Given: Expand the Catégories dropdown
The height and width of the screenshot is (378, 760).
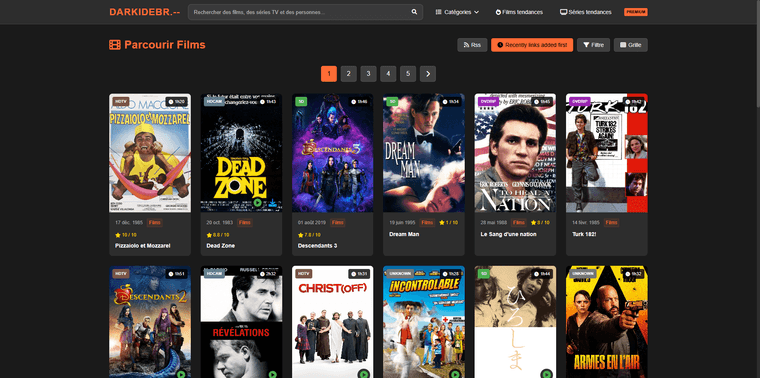Looking at the screenshot, I should click(457, 12).
